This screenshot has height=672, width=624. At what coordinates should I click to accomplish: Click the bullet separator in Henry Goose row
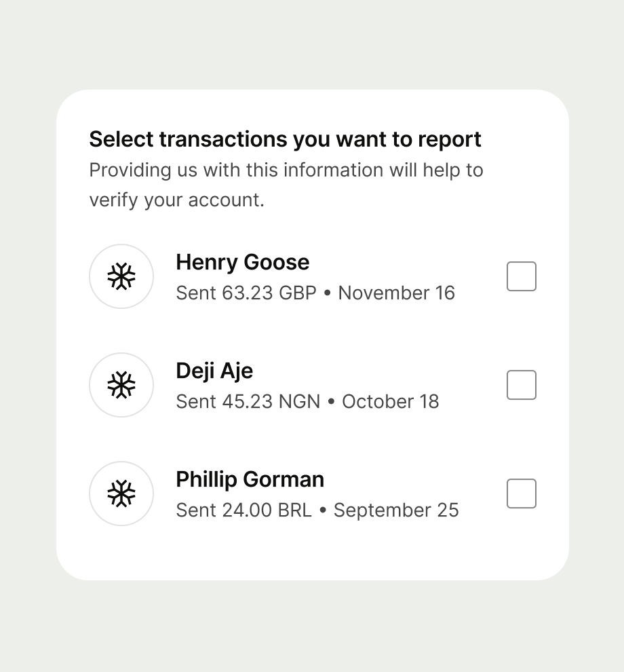point(327,294)
